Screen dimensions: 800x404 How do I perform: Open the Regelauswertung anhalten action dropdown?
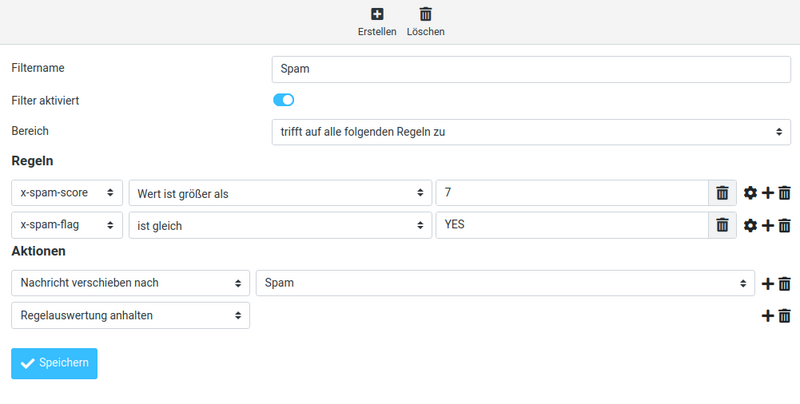point(131,315)
